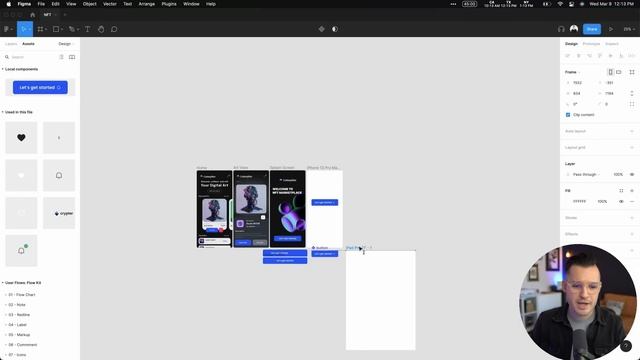This screenshot has width=640, height=360.
Task: Expand the 02 - Note folder
Action: click(6, 304)
